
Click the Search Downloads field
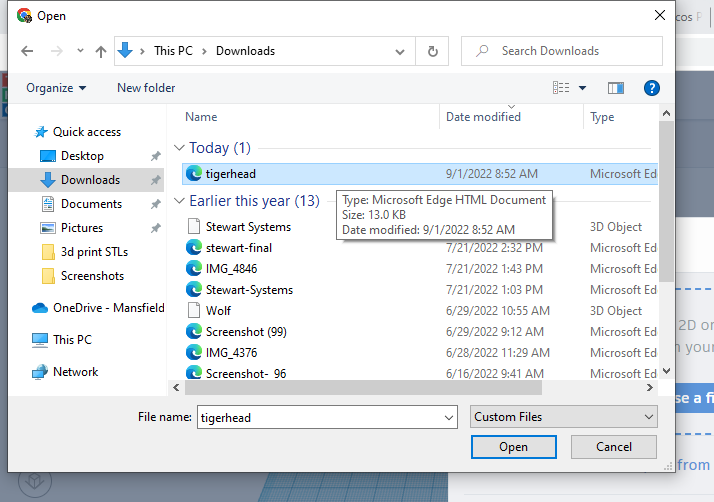coord(561,51)
